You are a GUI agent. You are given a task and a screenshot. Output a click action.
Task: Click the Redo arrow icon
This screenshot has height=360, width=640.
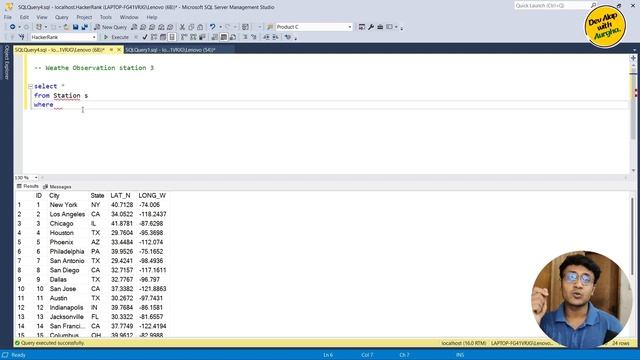tap(228, 27)
